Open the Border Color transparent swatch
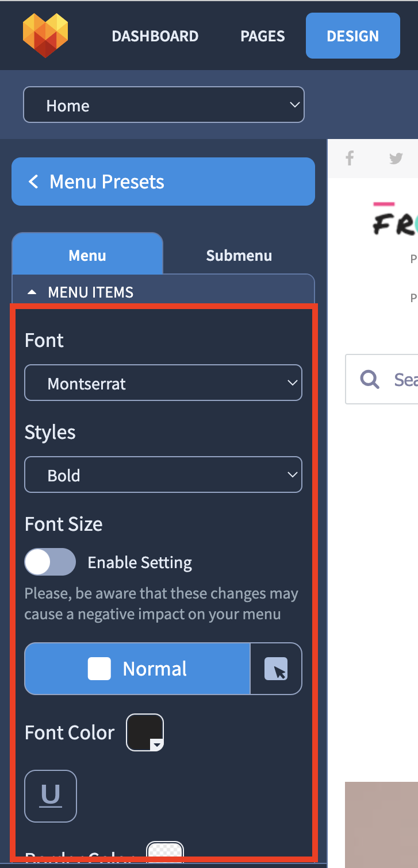This screenshot has width=418, height=868. point(165,850)
